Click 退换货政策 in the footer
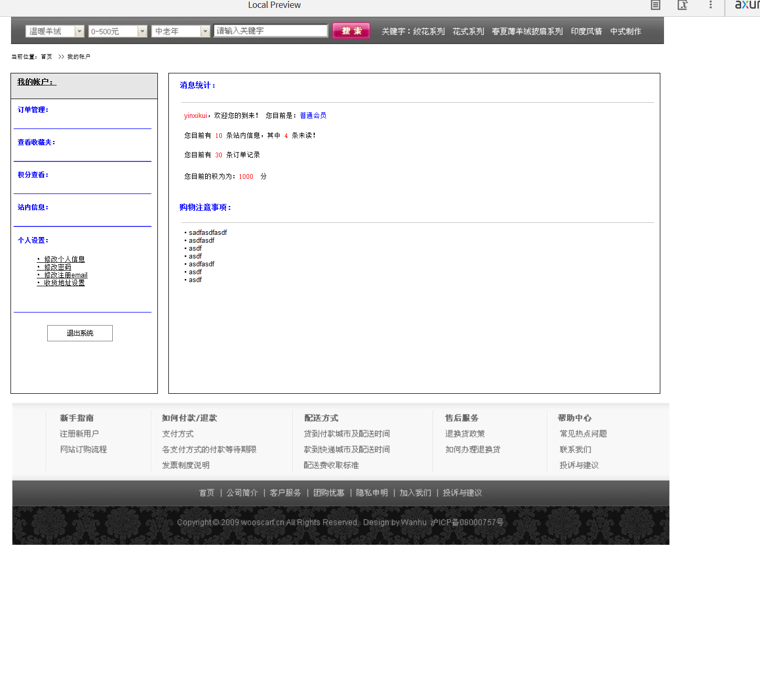Viewport: 760px width, 700px height. 465,434
